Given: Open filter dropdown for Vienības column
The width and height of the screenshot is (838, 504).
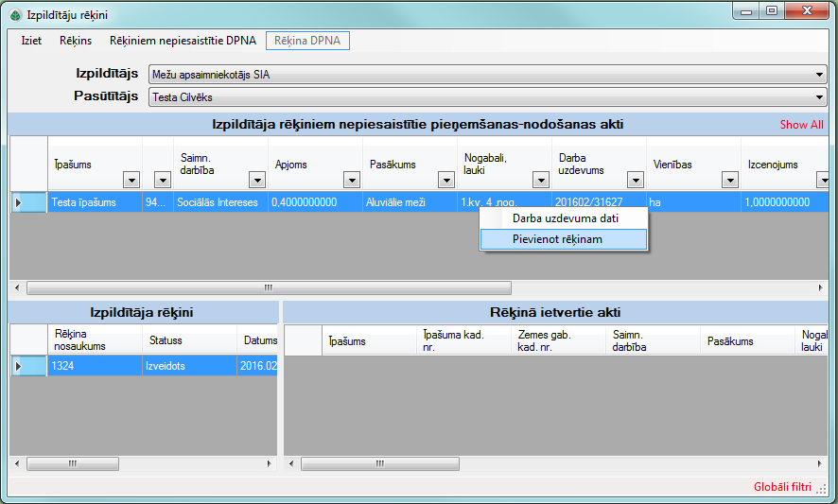Looking at the screenshot, I should click(729, 181).
